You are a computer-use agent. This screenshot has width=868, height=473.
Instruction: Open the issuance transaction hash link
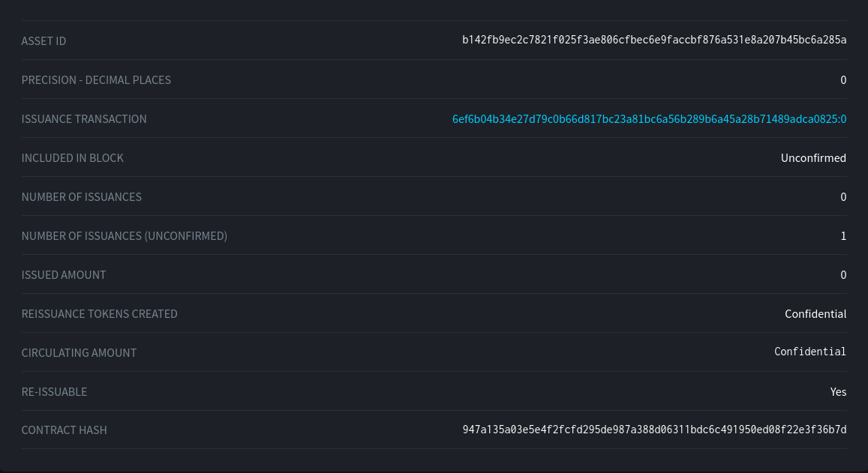pyautogui.click(x=649, y=119)
